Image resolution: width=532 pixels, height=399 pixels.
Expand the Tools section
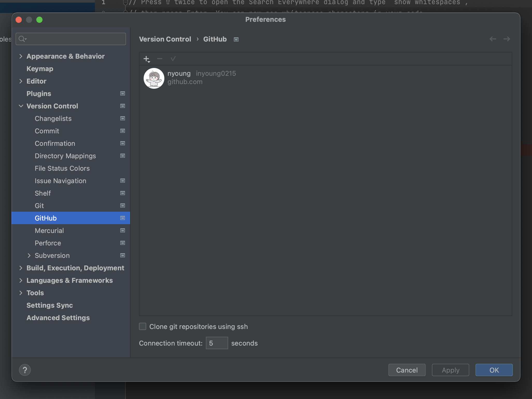(21, 293)
